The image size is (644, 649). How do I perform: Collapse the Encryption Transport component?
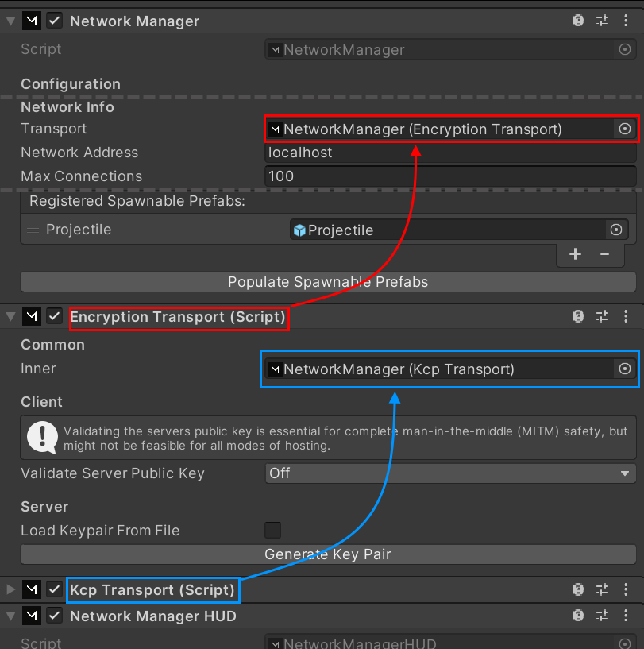coord(10,317)
